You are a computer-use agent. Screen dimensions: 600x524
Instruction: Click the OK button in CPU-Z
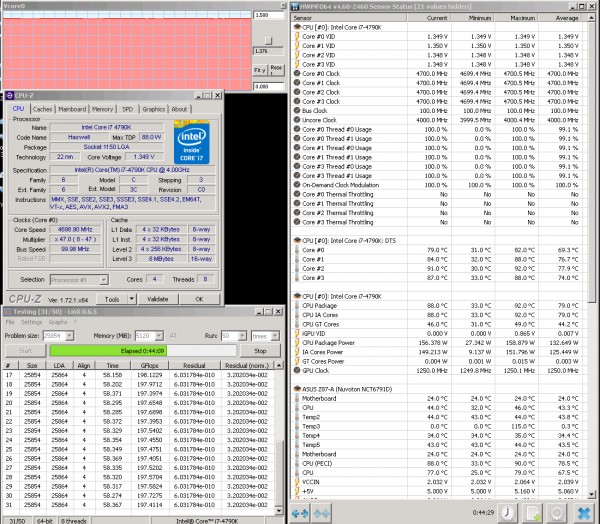pyautogui.click(x=199, y=299)
